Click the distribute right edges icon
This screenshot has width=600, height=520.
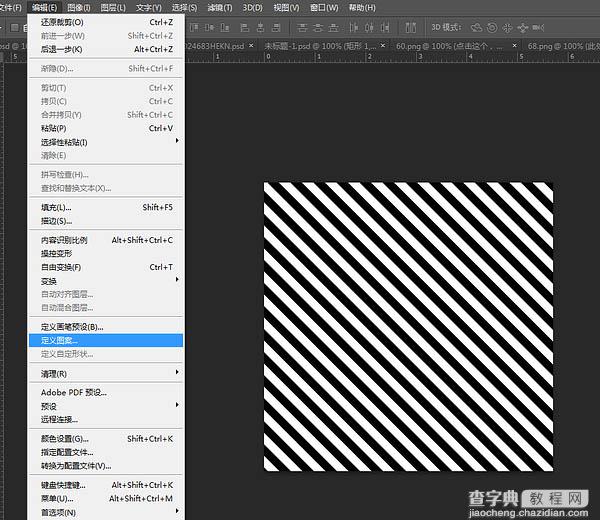pyautogui.click(x=385, y=28)
